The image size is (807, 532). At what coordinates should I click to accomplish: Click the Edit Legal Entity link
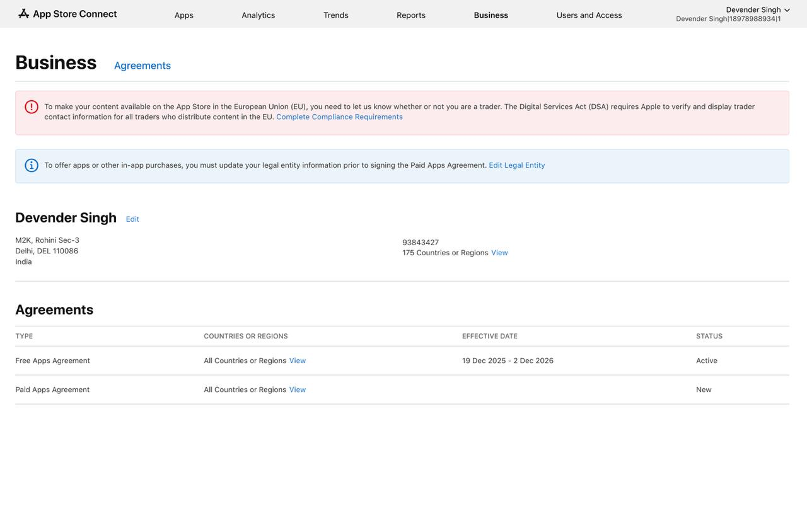click(516, 165)
